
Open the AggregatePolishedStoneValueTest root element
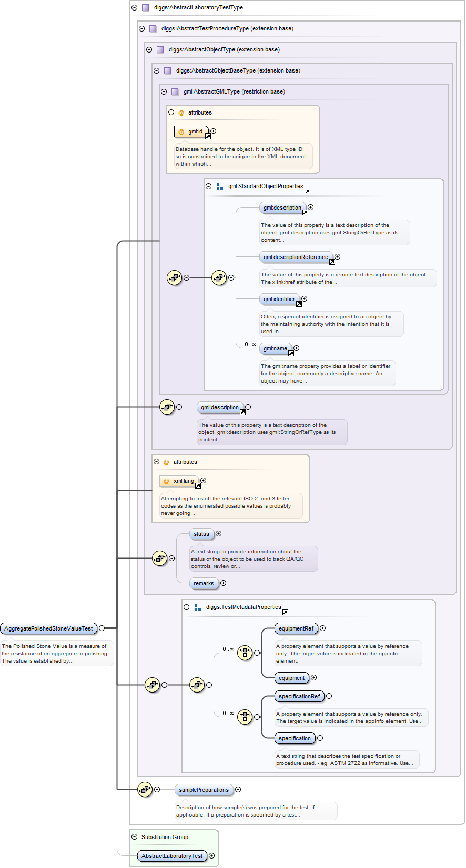[48, 628]
